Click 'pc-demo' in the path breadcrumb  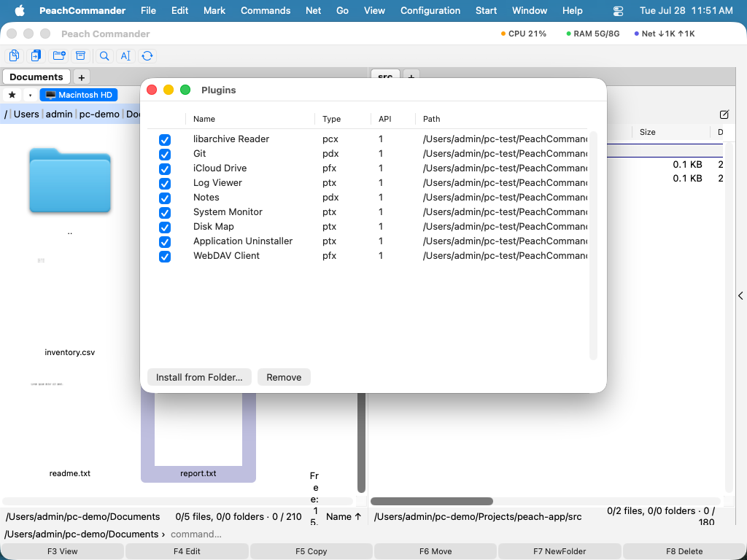99,114
